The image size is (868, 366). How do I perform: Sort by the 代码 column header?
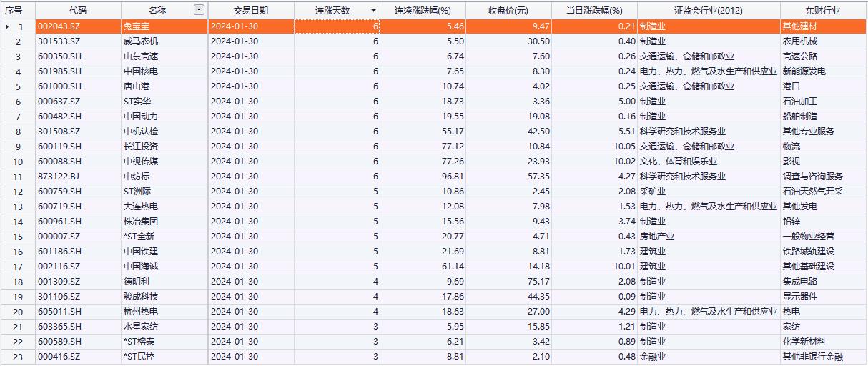[79, 10]
